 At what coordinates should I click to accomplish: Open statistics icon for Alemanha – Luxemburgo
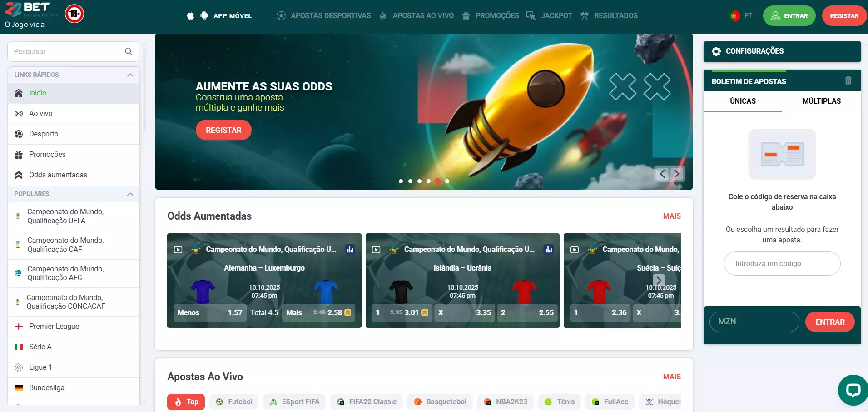point(350,249)
